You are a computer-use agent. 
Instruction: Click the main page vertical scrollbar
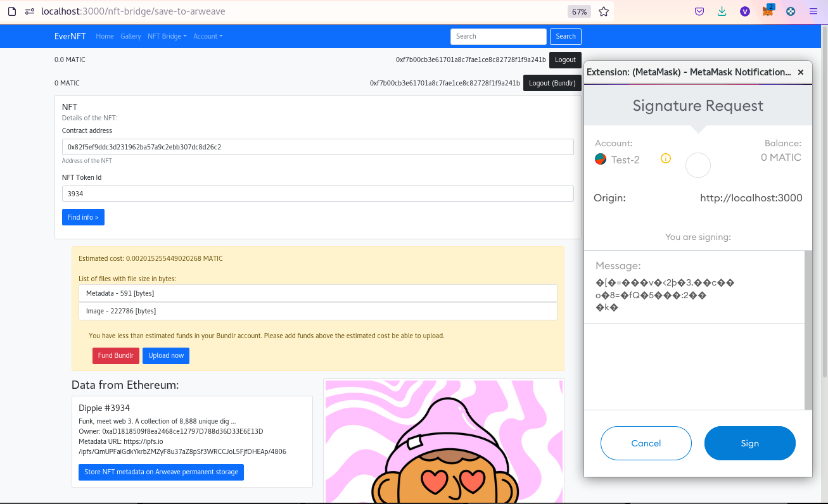coord(824,203)
